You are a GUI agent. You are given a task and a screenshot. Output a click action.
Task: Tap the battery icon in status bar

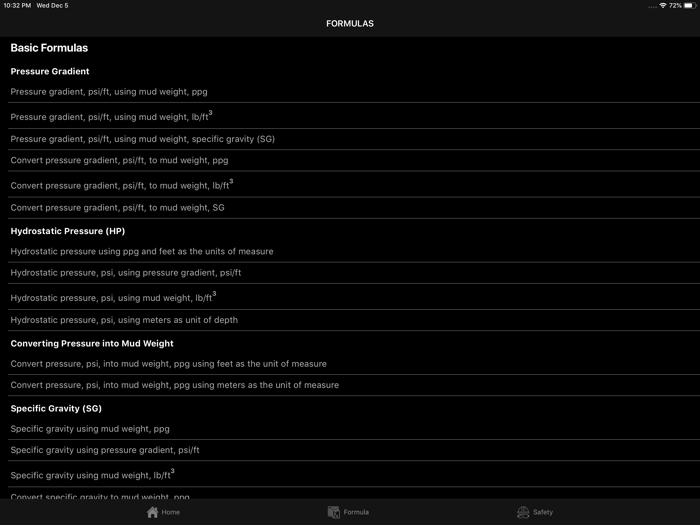689,5
